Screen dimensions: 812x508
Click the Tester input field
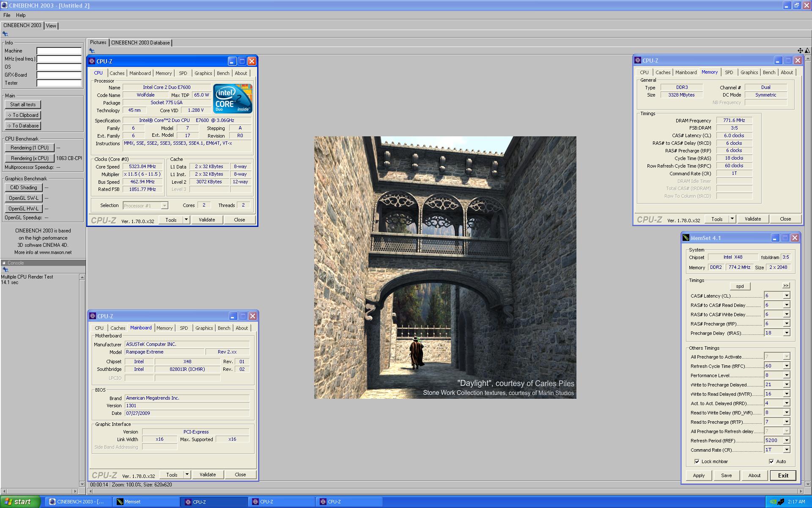click(x=59, y=83)
